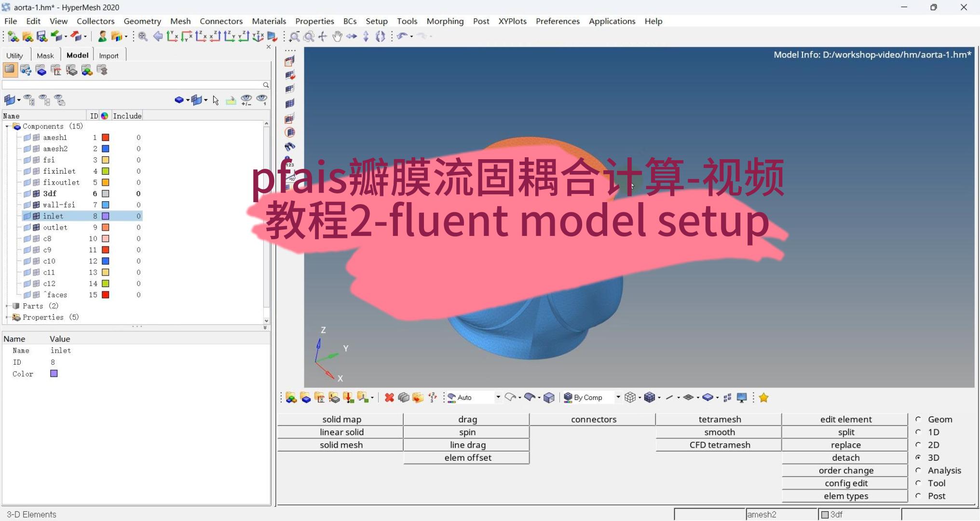Select the Post radio button
Viewport: 980px width, 521px height.
click(918, 496)
